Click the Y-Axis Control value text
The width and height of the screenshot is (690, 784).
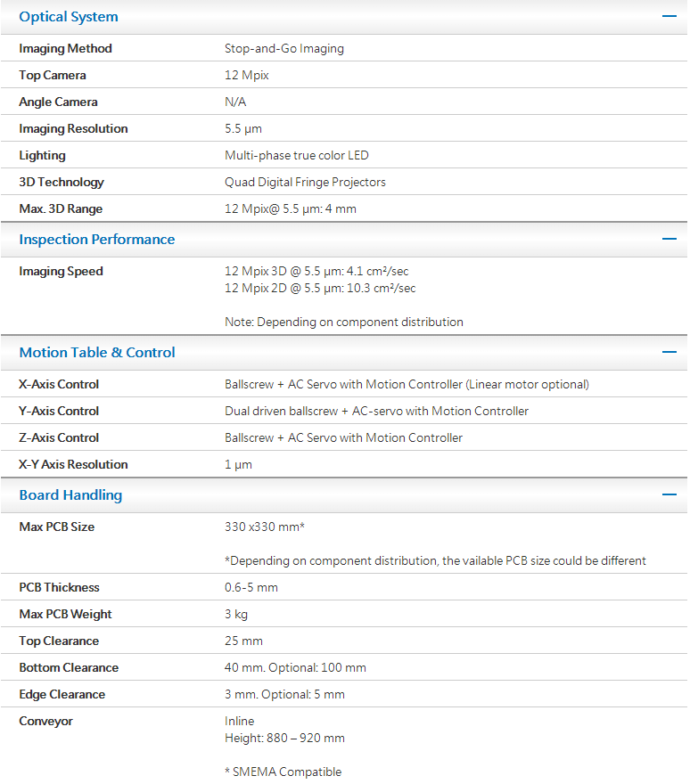click(376, 411)
